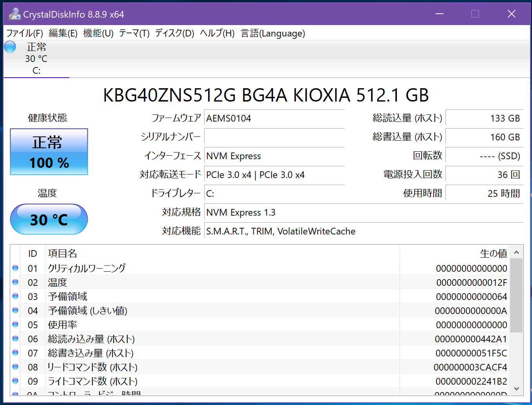This screenshot has width=532, height=405.
Task: Click status orb of row 08 リードコマンド数
Action: click(15, 367)
